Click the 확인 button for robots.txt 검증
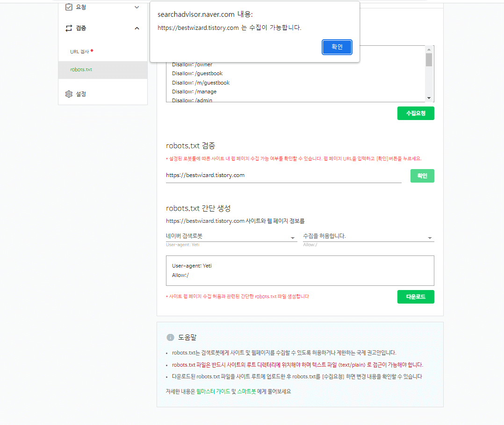 (x=422, y=176)
